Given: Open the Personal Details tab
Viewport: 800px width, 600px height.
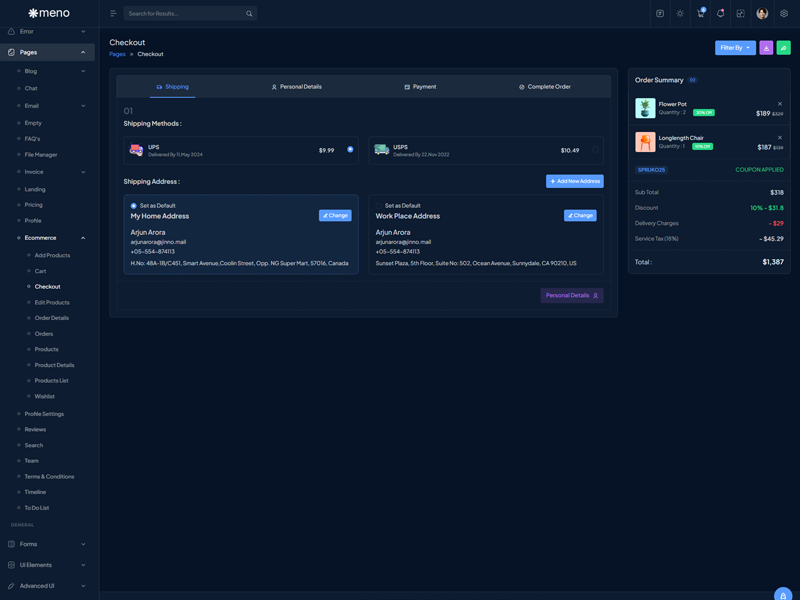Looking at the screenshot, I should tap(297, 87).
